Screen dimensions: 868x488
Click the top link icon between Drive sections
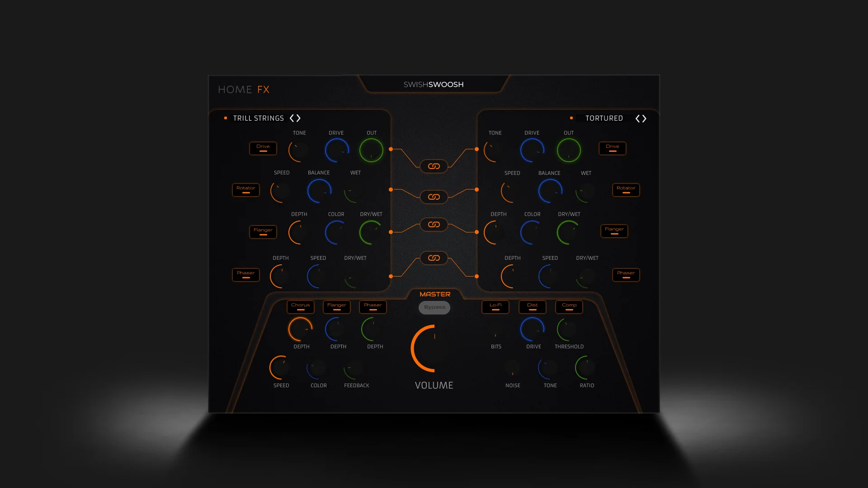point(434,166)
